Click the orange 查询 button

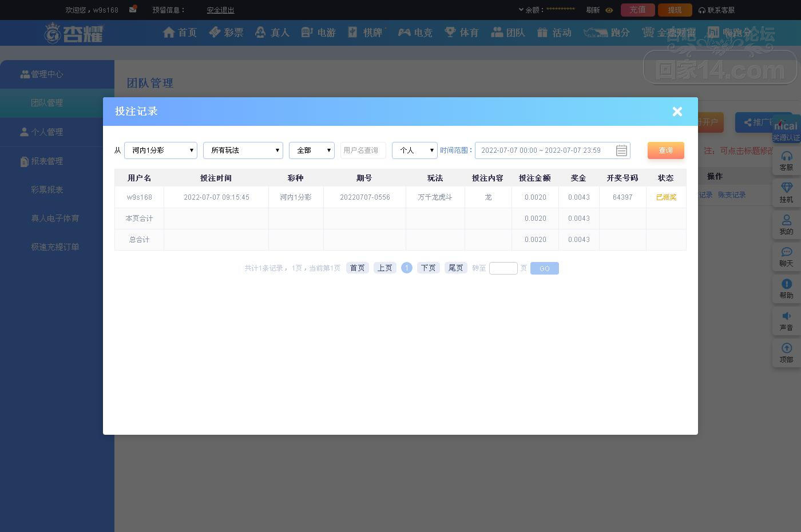[666, 150]
